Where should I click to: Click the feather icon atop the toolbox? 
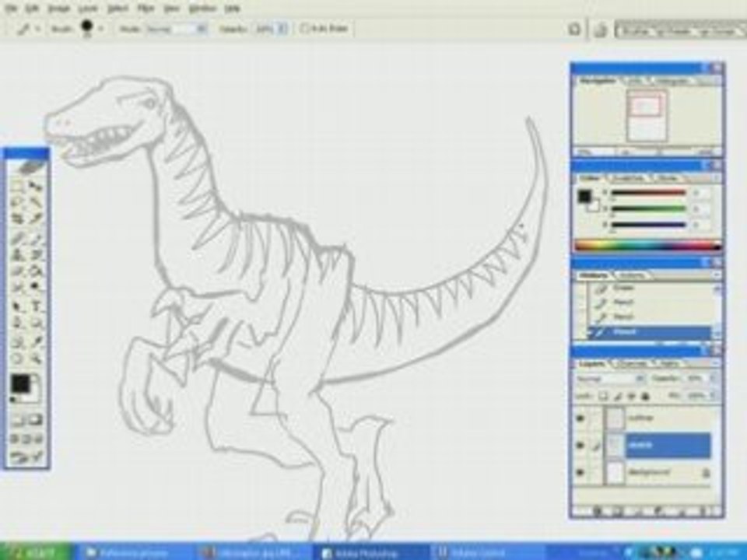tap(28, 167)
